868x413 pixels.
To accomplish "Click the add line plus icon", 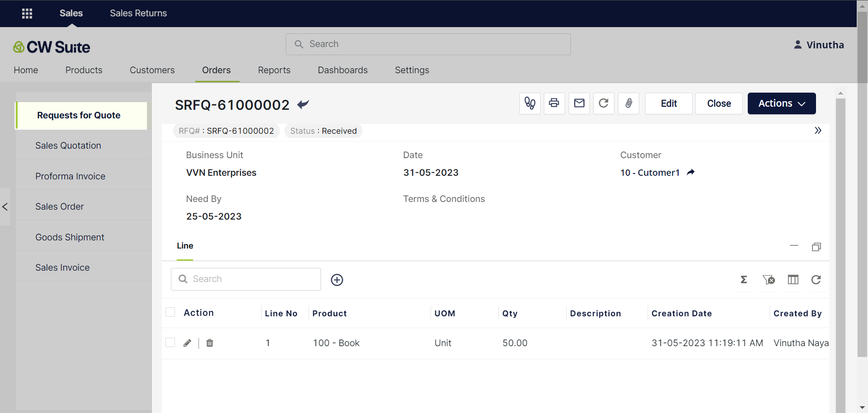I will pos(337,280).
